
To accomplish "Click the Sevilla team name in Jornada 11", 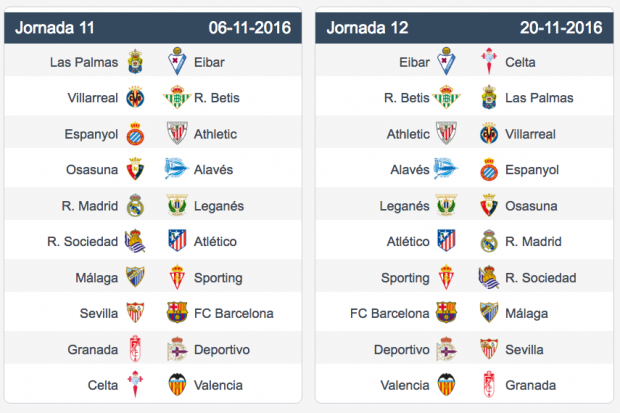I will pos(99,313).
